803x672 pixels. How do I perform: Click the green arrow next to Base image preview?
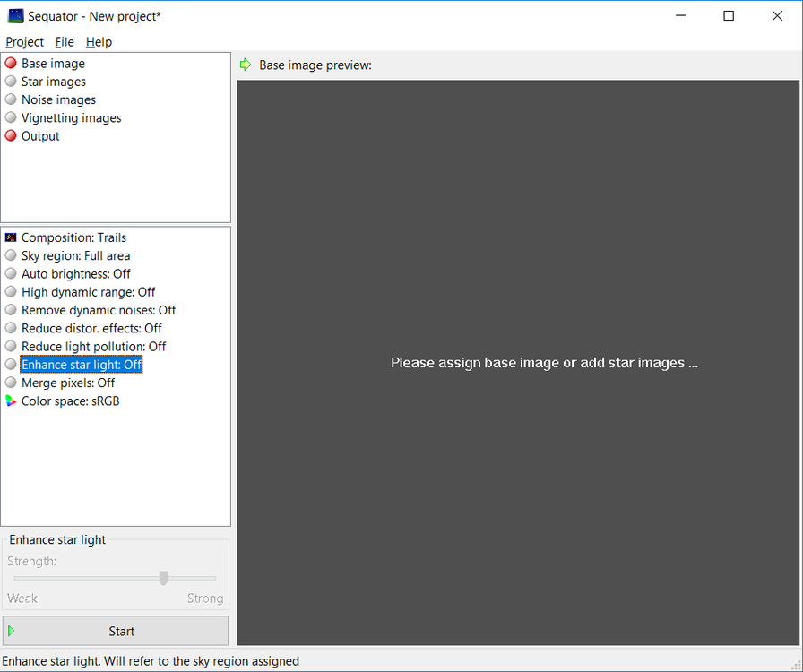pyautogui.click(x=246, y=65)
